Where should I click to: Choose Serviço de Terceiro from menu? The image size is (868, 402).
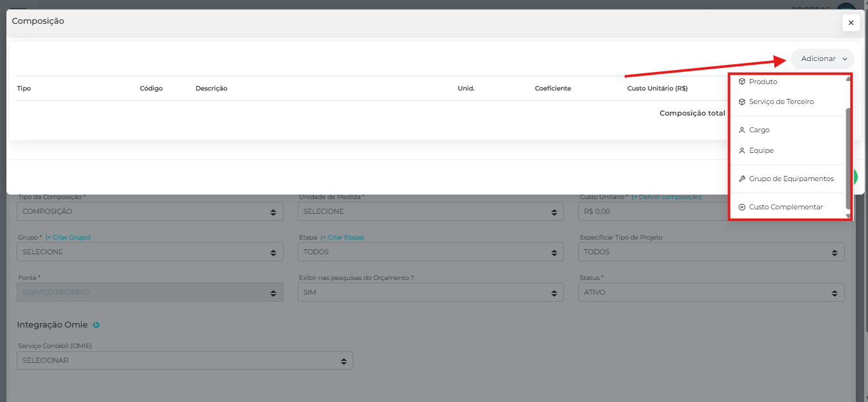click(781, 101)
